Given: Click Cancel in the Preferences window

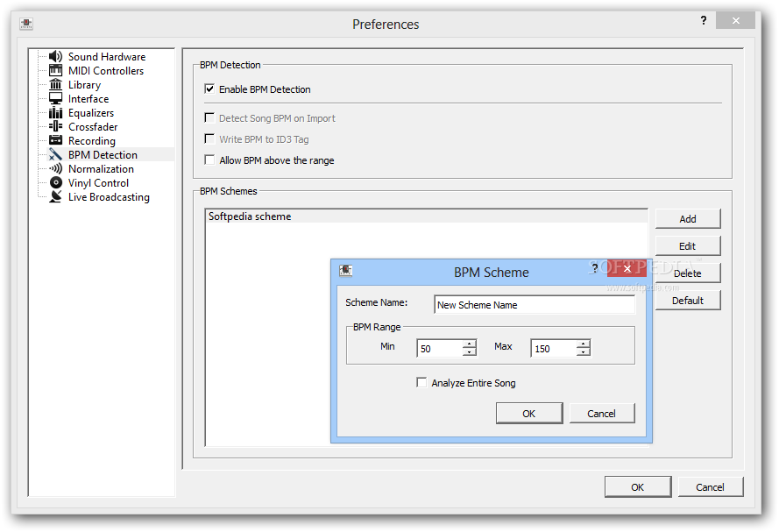Looking at the screenshot, I should (711, 486).
